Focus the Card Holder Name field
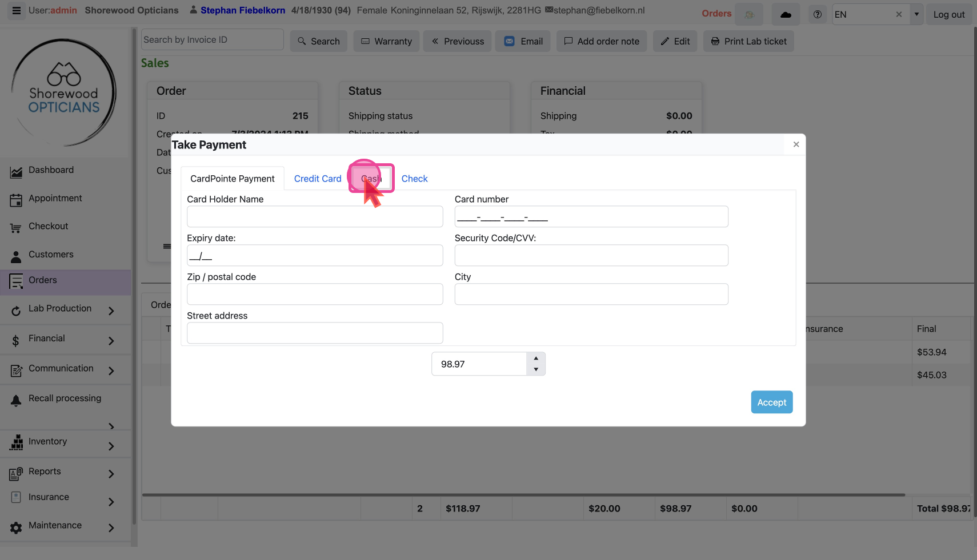 click(315, 217)
